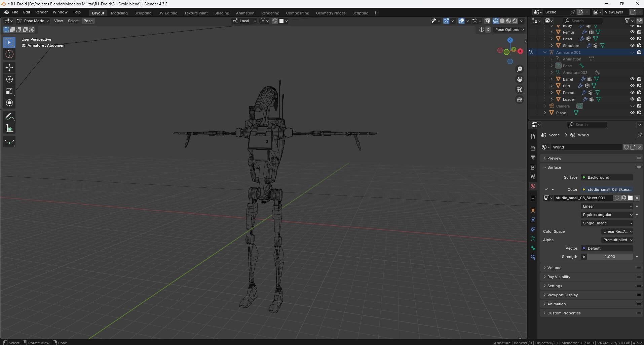Create a new World data-block copy
The image size is (644, 345).
633,147
